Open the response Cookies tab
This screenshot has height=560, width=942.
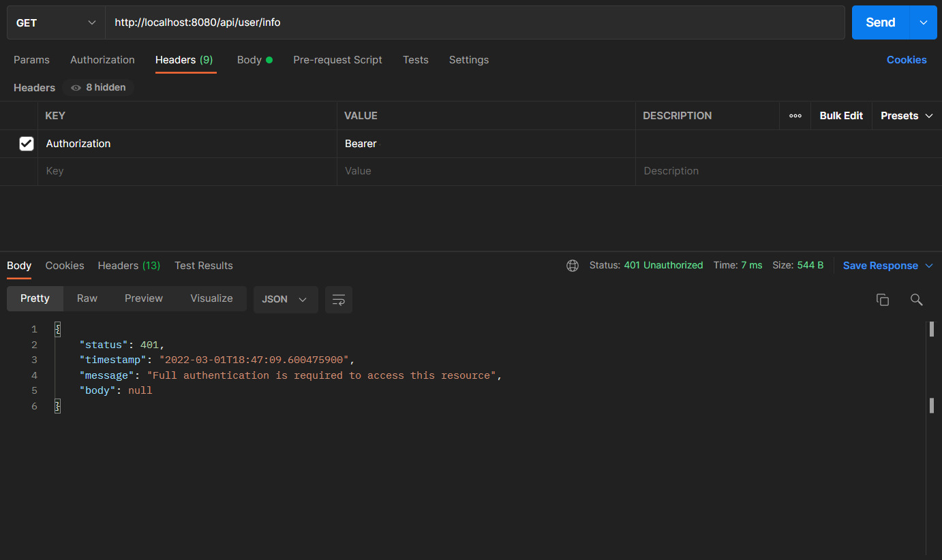pos(65,266)
